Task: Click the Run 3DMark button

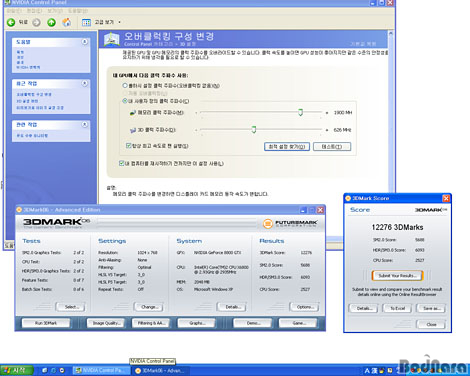Action: (46, 323)
